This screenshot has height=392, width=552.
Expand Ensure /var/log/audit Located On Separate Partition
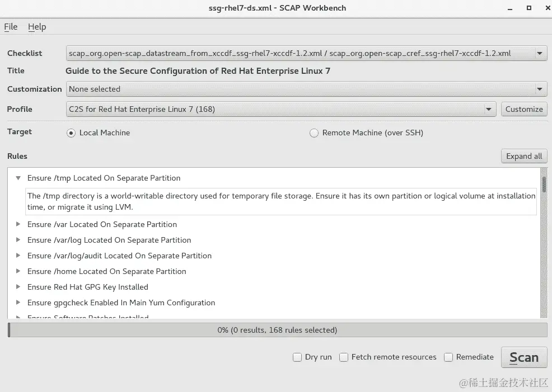(x=18, y=256)
